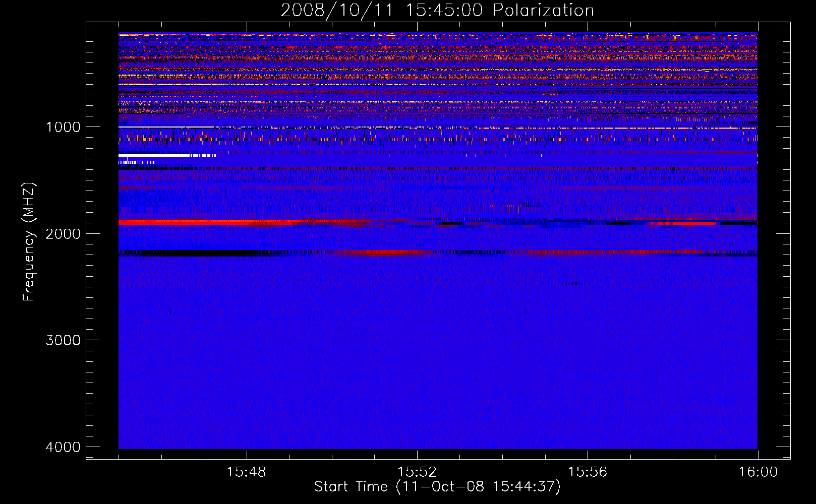Click the '1000' frequency axis label

coord(63,127)
